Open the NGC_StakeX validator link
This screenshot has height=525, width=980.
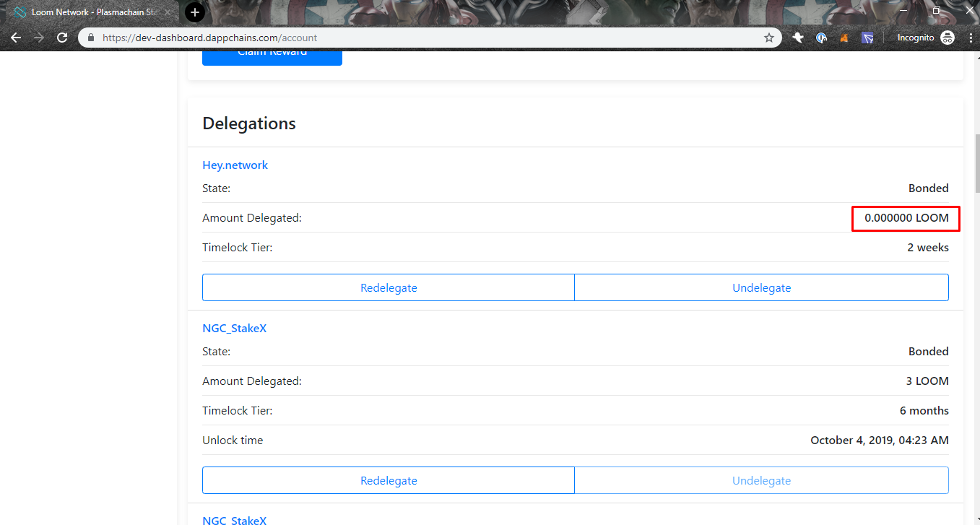tap(234, 327)
